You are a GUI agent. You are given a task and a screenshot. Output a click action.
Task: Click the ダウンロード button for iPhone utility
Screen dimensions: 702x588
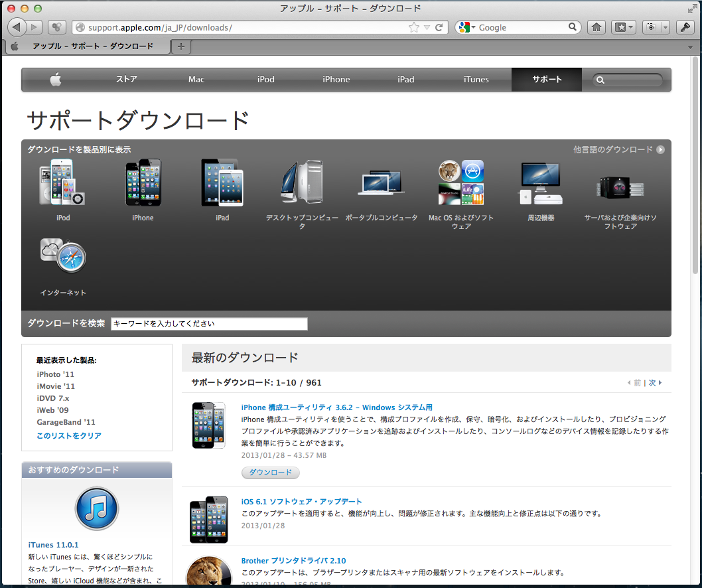[271, 473]
